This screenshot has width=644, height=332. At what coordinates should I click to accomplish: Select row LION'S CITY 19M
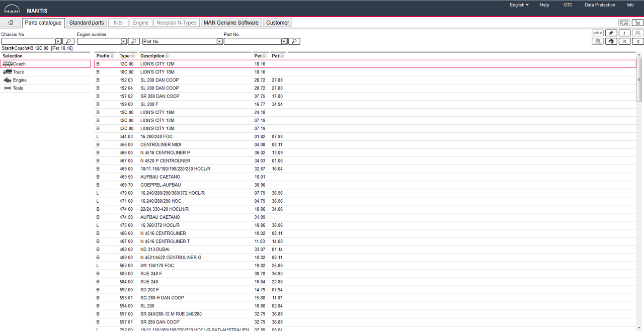[x=365, y=112]
